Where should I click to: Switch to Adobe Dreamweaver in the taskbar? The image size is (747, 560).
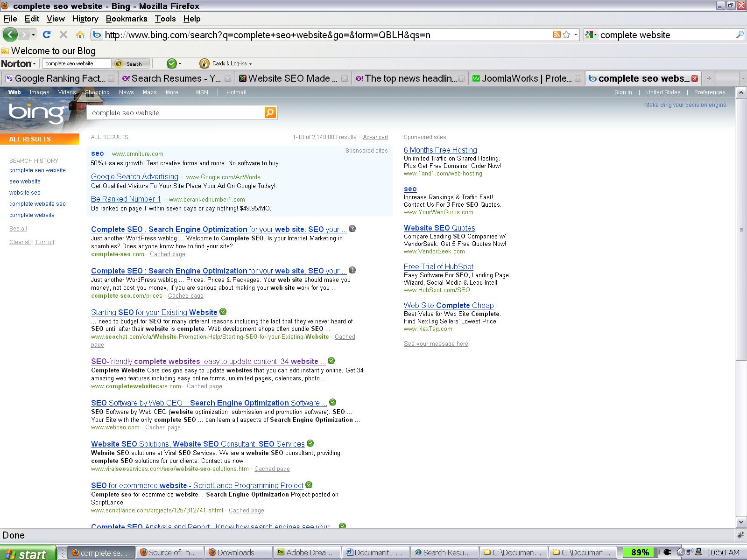pyautogui.click(x=307, y=553)
